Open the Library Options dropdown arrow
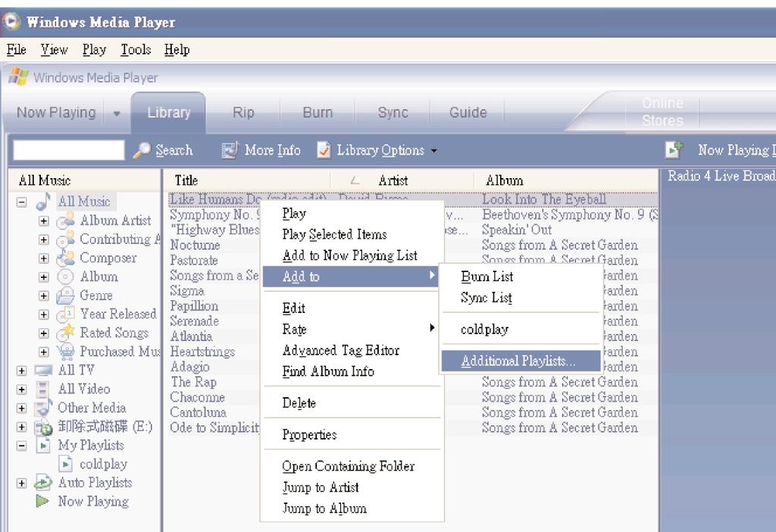 click(x=433, y=151)
